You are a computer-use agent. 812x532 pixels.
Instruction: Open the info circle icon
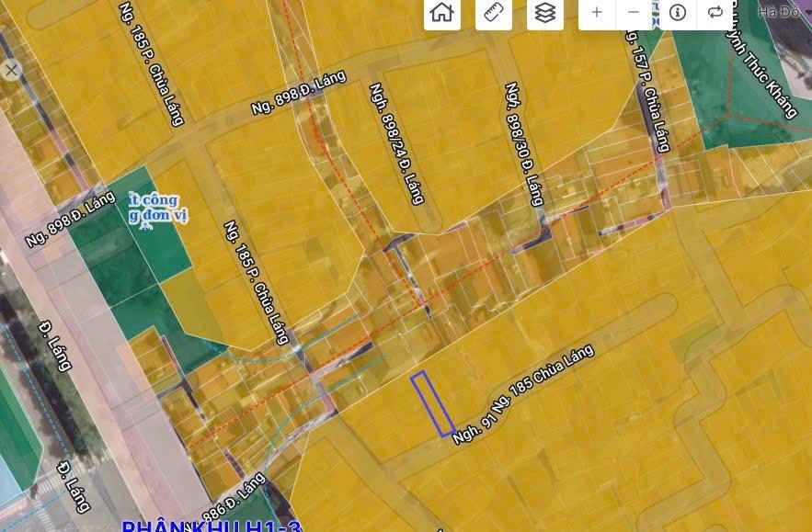(678, 13)
